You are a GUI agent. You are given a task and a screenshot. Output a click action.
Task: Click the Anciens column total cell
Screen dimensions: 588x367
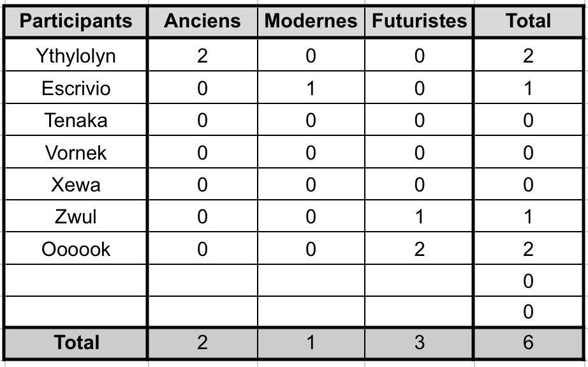(x=202, y=343)
